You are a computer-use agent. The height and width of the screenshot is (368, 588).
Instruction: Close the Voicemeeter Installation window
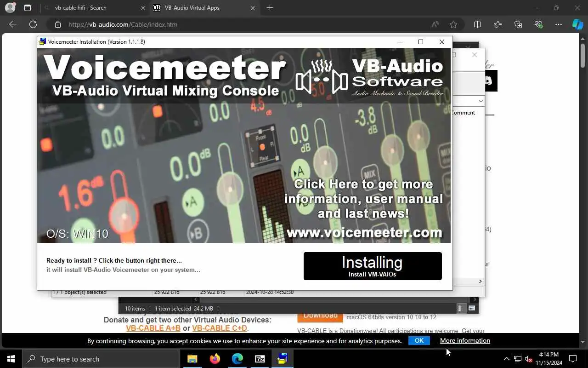(442, 42)
